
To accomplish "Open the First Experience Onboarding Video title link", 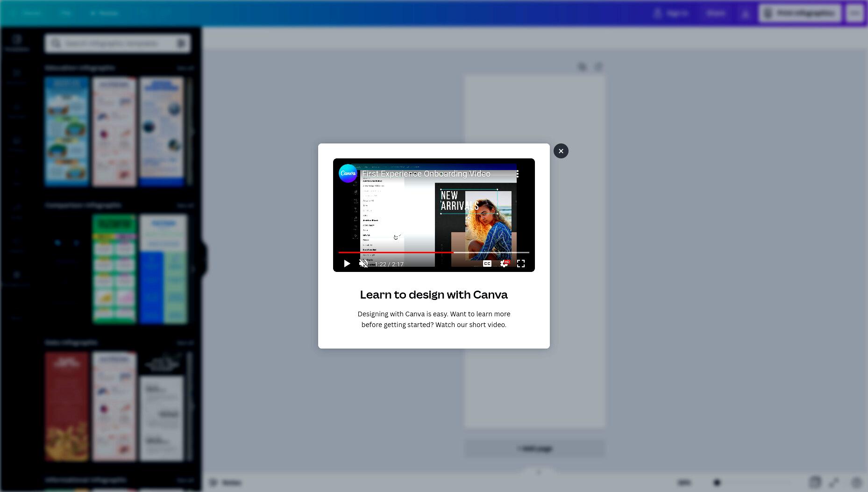I will tap(426, 174).
